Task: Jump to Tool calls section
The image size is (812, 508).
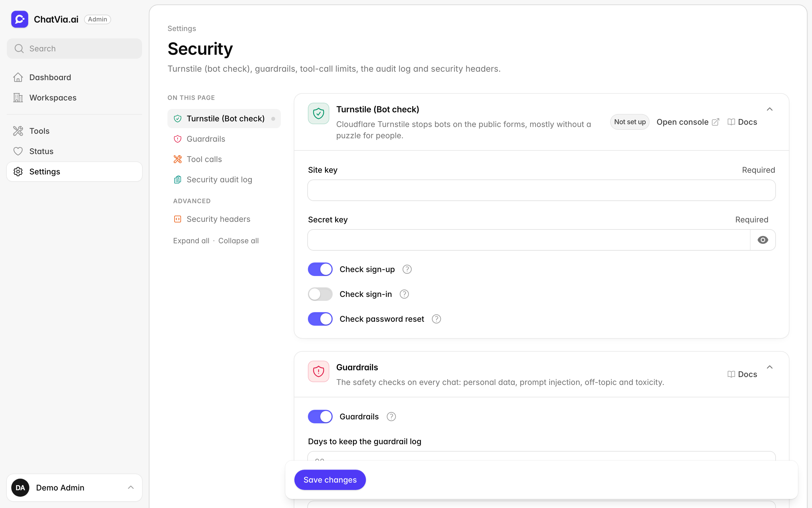Action: [224, 159]
